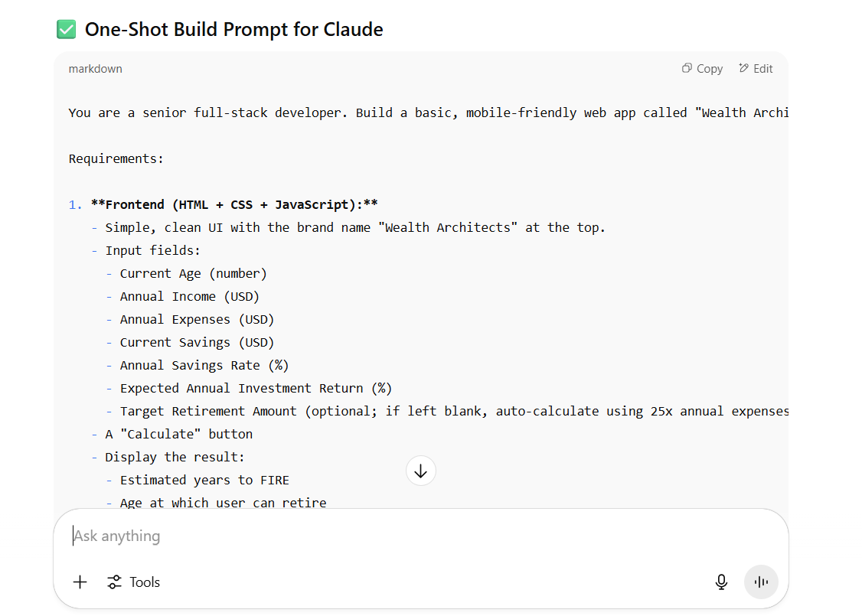Open the Tools menu
The image size is (862, 616).
click(x=134, y=582)
